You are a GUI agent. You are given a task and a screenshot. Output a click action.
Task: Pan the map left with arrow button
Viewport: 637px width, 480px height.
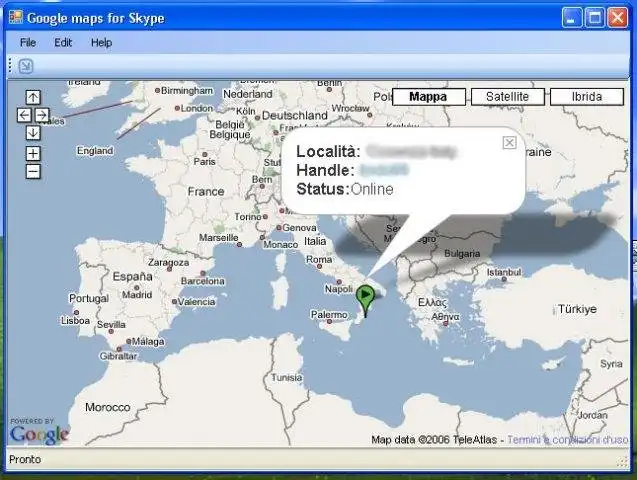(24, 115)
